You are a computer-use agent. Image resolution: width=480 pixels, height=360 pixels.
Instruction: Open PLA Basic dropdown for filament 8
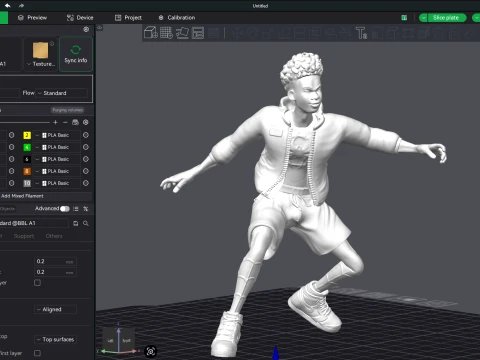click(57, 171)
